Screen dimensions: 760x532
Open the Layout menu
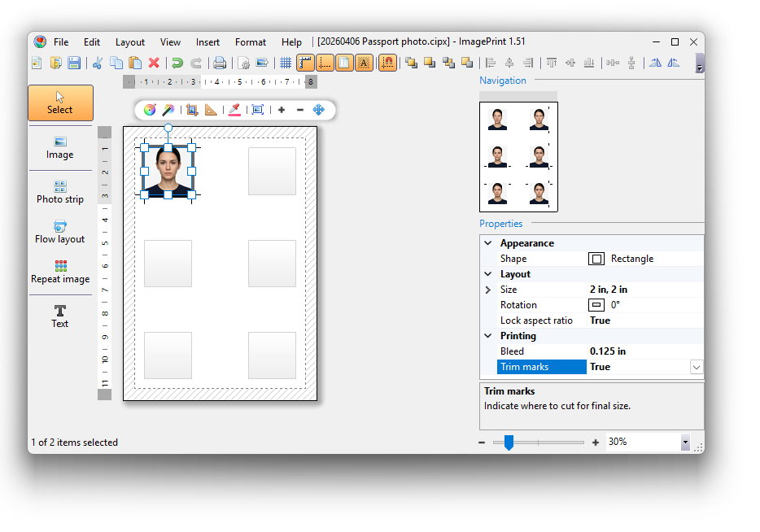[x=129, y=42]
